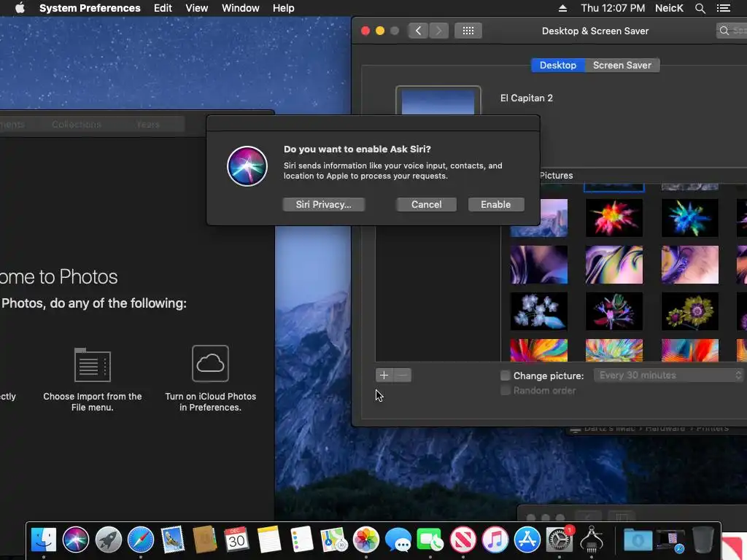Launch Siri from the Dock
Viewport: 747px width, 560px height.
76,540
